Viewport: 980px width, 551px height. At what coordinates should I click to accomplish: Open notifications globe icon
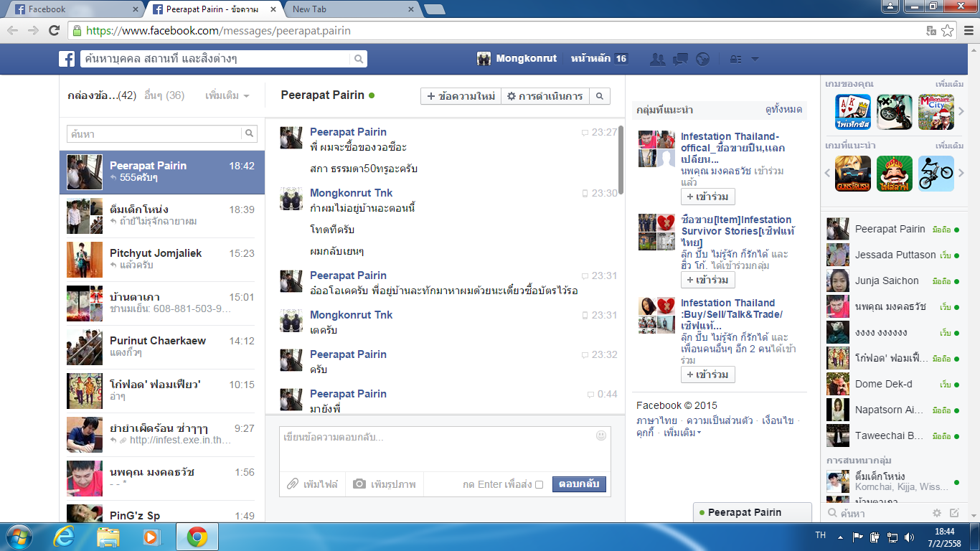click(x=703, y=59)
